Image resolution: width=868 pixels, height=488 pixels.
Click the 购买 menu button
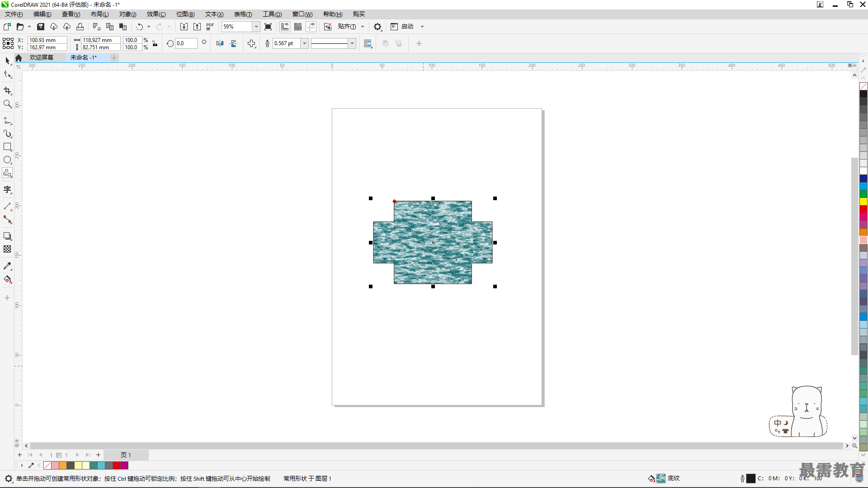tap(359, 14)
